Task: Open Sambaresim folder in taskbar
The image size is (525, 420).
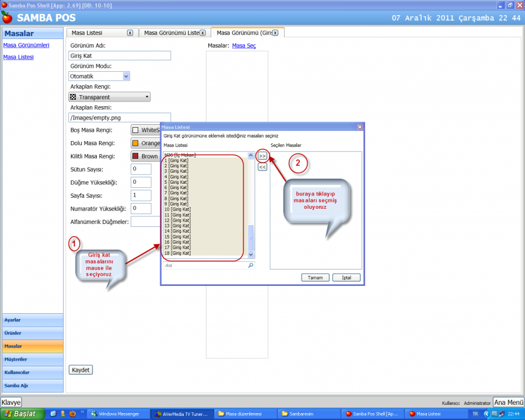Action: click(309, 414)
